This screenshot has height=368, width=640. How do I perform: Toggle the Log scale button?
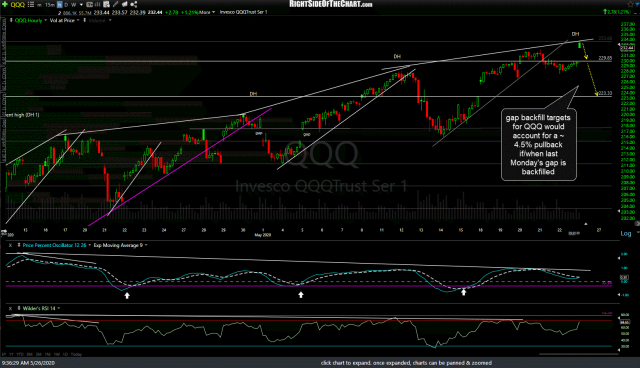pos(626,234)
